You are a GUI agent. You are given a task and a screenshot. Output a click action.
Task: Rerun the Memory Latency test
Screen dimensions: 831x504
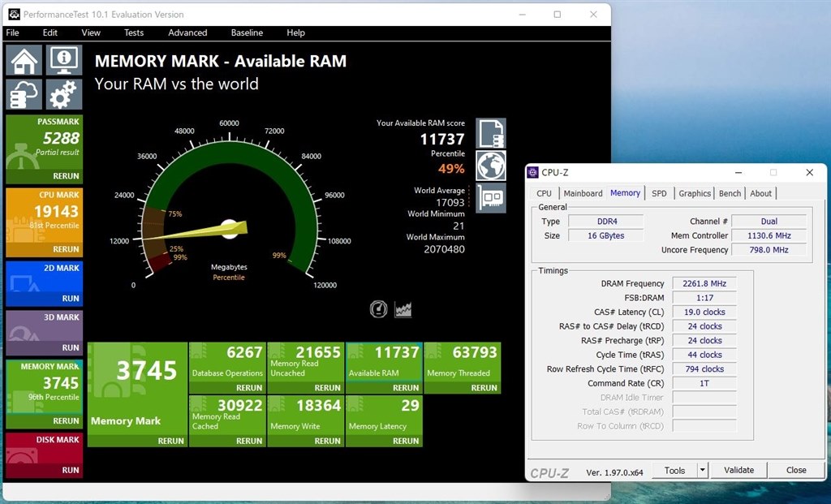click(406, 441)
